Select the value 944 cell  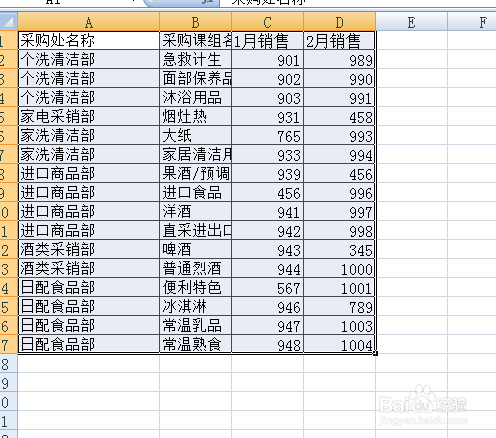268,269
